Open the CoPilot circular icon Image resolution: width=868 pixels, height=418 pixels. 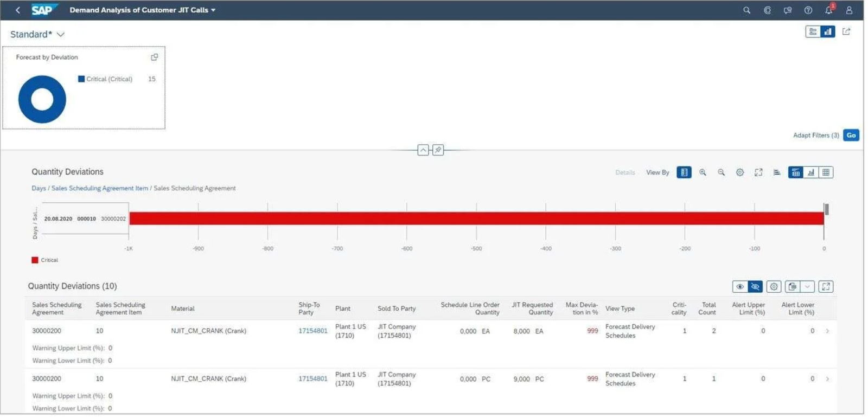click(x=767, y=10)
